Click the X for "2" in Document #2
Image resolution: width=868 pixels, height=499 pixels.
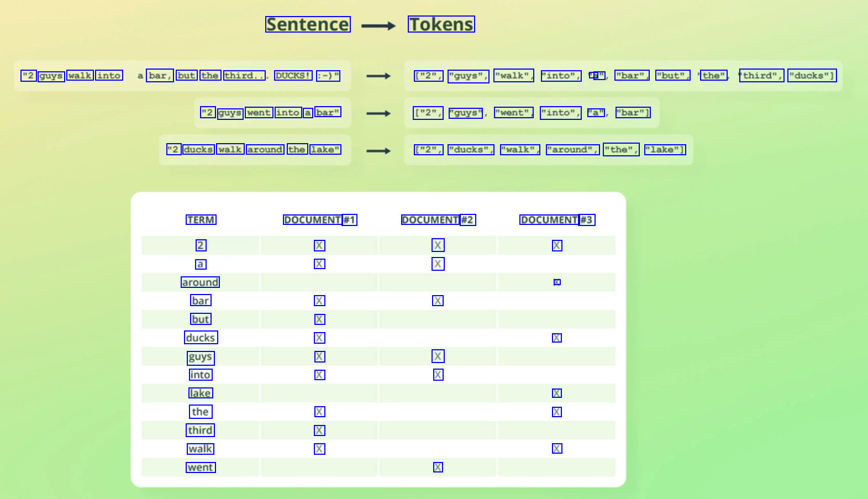click(x=438, y=245)
